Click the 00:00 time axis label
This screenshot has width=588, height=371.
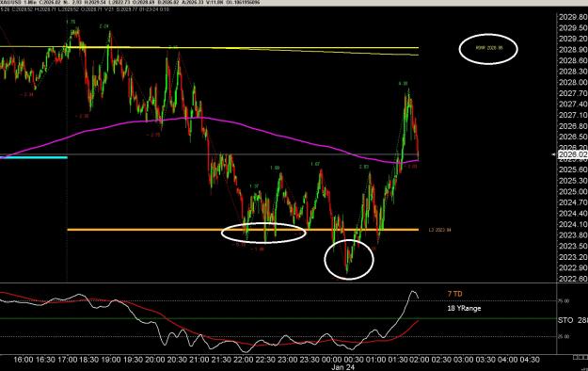coord(331,360)
